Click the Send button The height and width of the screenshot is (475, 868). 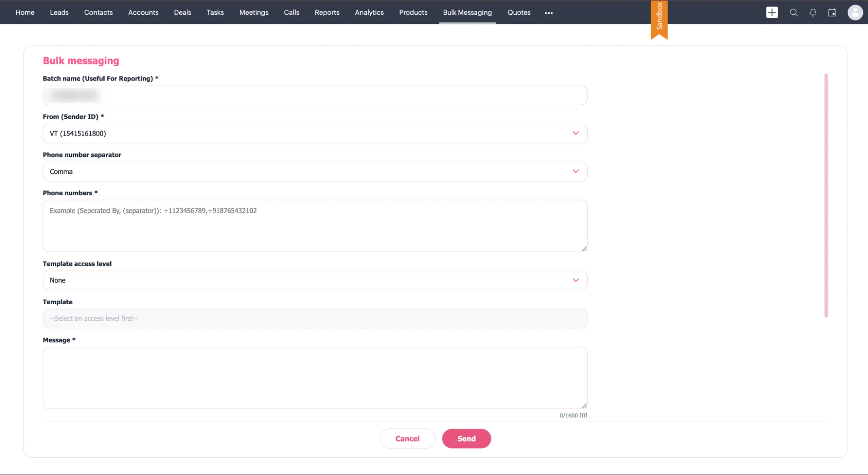(466, 438)
